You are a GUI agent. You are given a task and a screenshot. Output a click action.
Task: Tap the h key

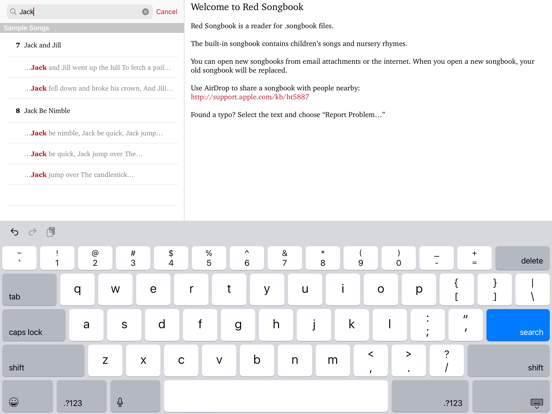coord(276,325)
